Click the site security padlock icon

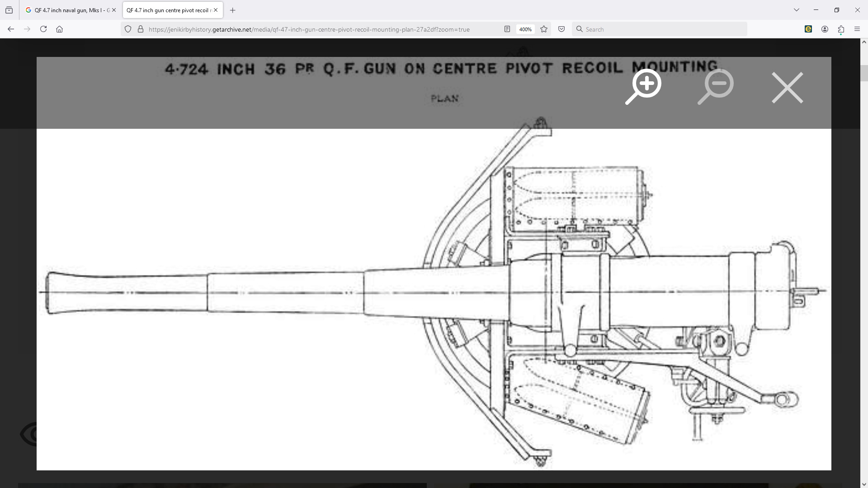pos(141,29)
